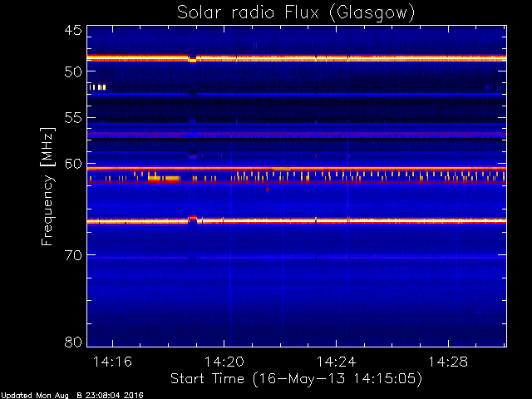Click the 80 MHz frequency label

[73, 342]
